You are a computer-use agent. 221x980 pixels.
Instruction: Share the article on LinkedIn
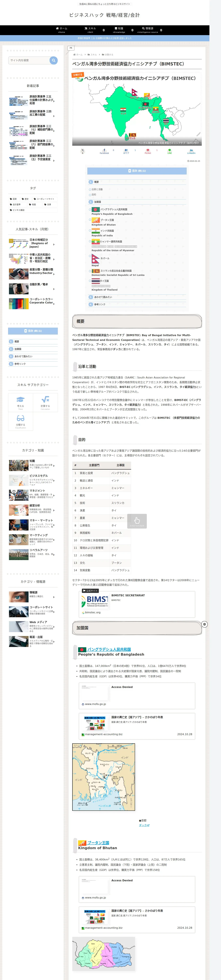(191, 151)
